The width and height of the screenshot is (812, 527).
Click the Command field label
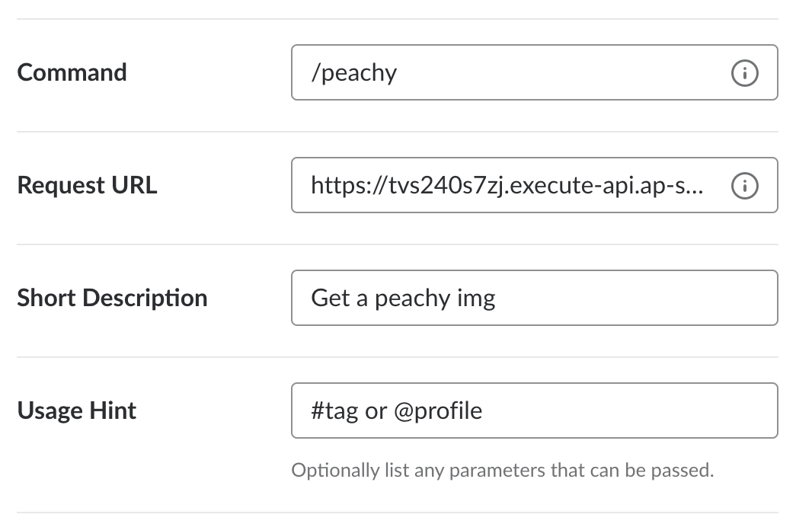click(72, 72)
